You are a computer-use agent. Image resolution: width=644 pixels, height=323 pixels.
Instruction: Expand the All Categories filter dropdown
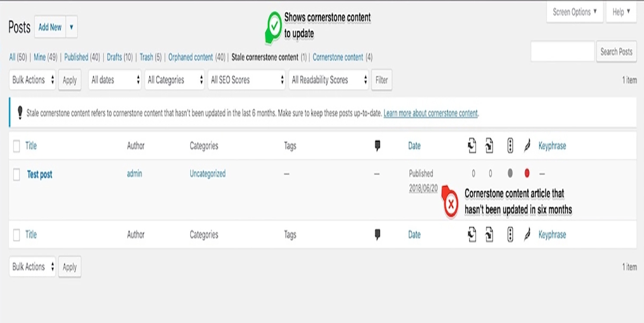click(174, 80)
